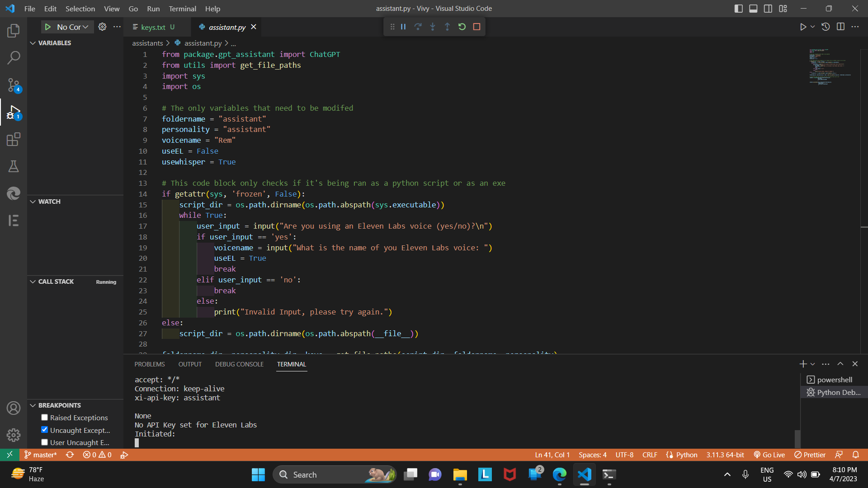Viewport: 868px width, 488px height.
Task: Pause program execution
Action: (x=403, y=27)
